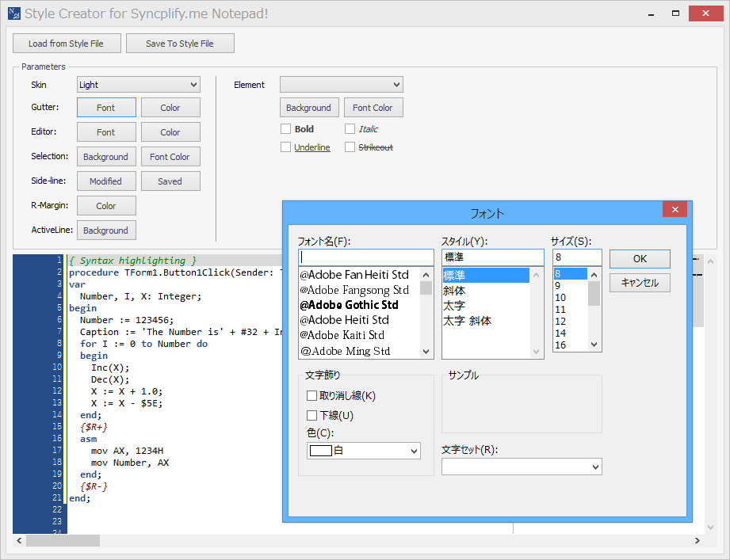
Task: Open the Element dropdown
Action: [342, 85]
